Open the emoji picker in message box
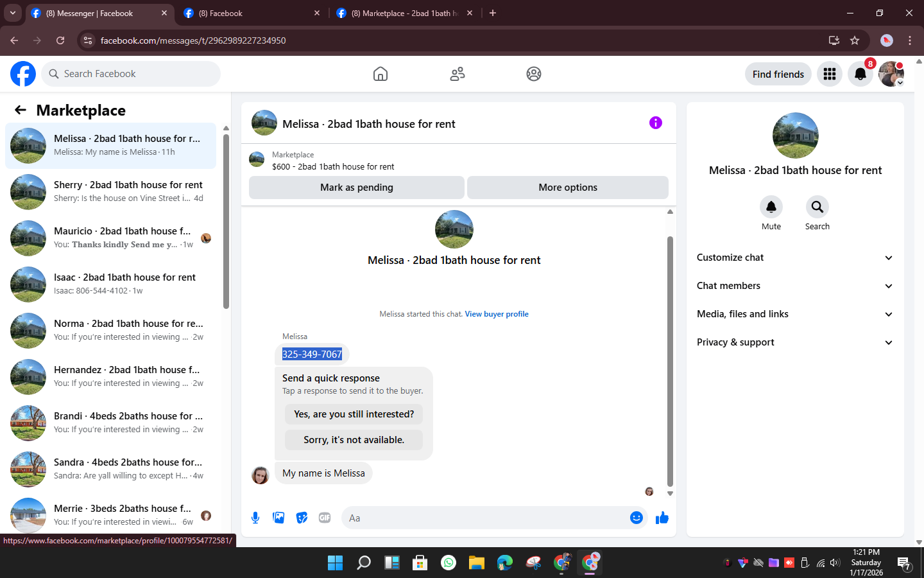Screen dimensions: 924x578 637,518
